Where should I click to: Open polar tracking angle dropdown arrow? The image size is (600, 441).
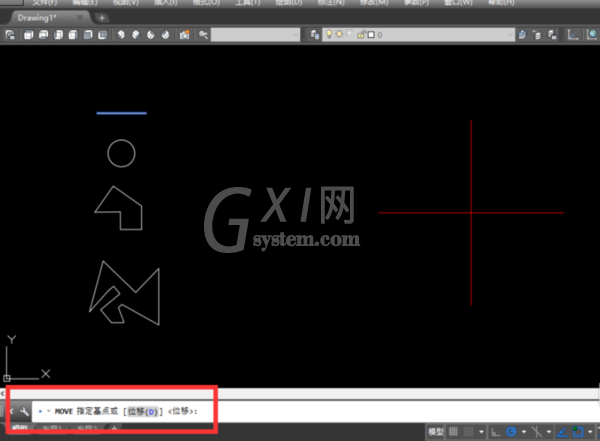click(523, 432)
